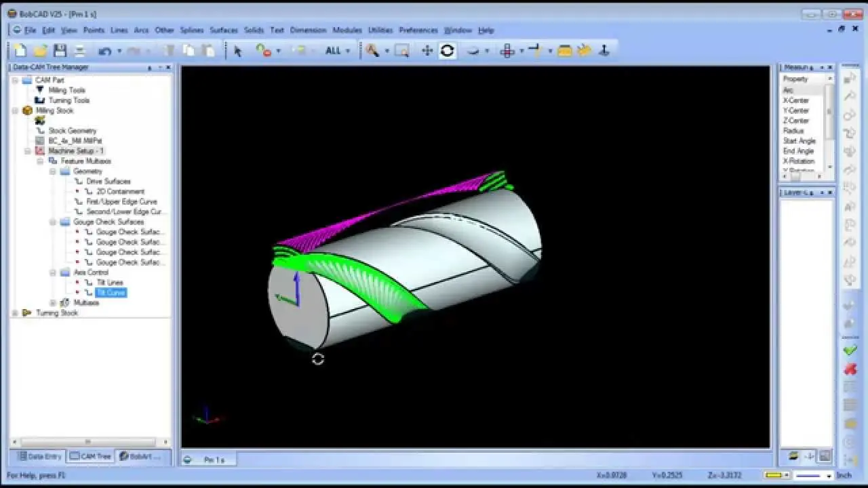Click the New file icon
Viewport: 868px width, 488px height.
click(x=20, y=51)
